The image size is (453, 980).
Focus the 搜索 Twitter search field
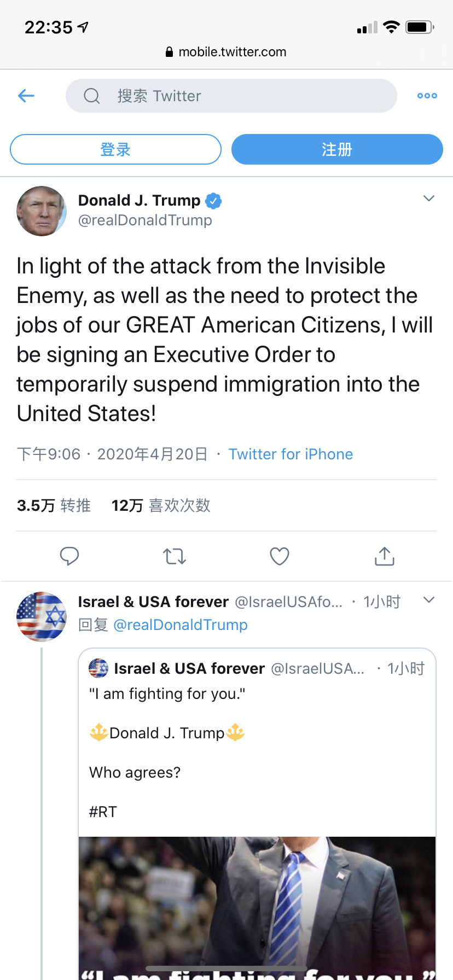click(231, 96)
